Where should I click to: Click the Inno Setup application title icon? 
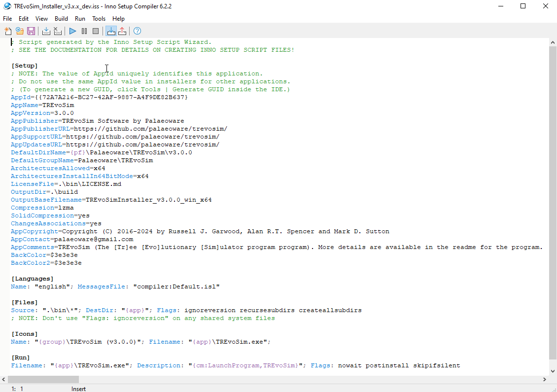tap(7, 6)
